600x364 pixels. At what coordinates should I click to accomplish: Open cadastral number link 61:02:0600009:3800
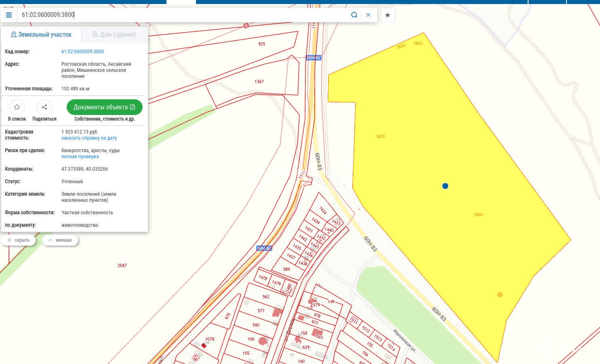coord(82,52)
